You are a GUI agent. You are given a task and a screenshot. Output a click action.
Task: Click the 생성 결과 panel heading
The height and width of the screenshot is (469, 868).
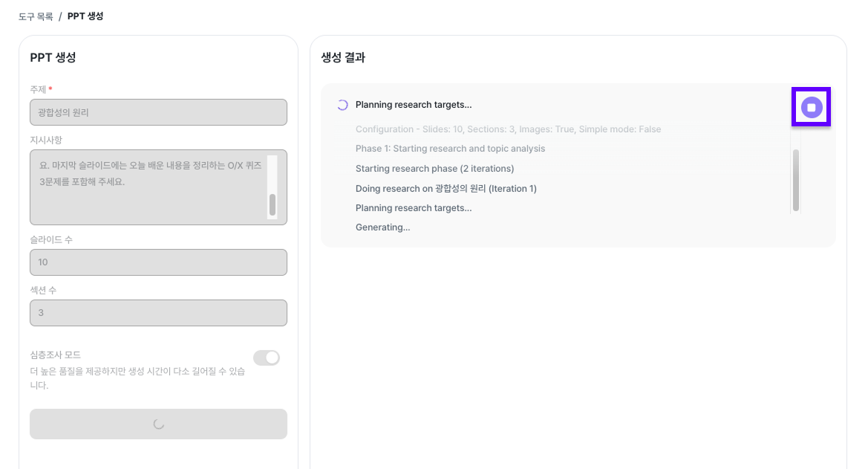point(343,57)
